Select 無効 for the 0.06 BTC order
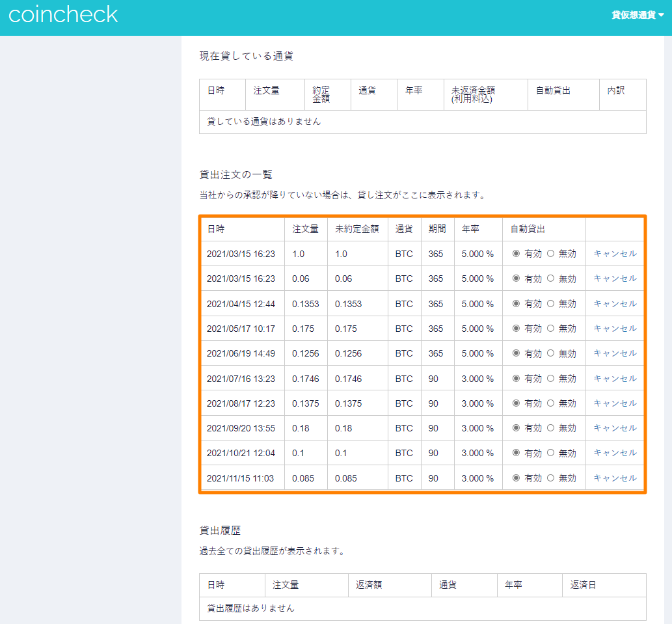This screenshot has width=672, height=624. click(x=551, y=278)
